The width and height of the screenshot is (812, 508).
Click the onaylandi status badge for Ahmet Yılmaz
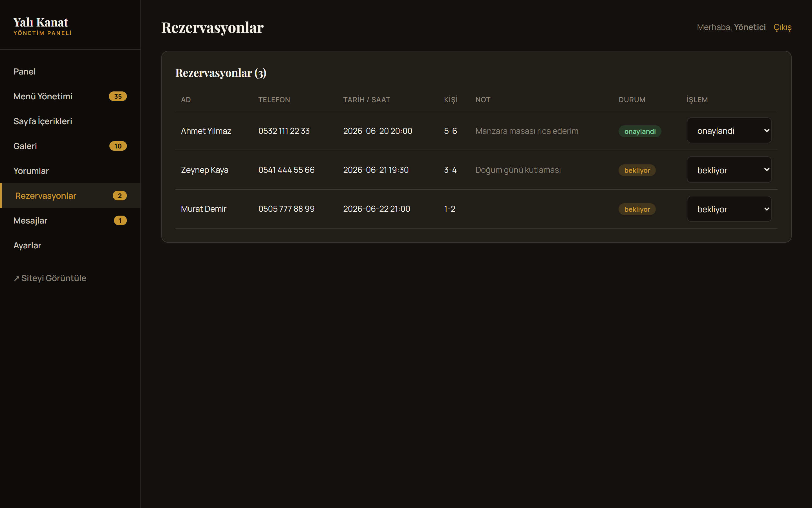pos(640,131)
